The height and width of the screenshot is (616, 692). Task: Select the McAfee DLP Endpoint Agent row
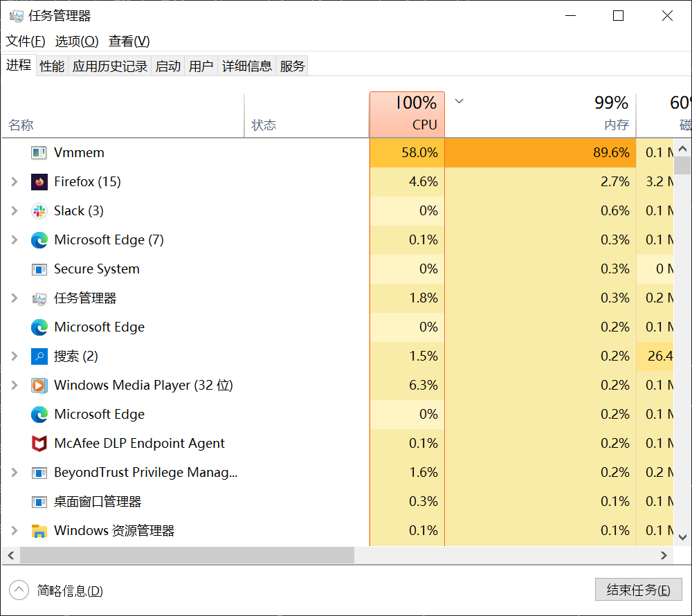337,444
